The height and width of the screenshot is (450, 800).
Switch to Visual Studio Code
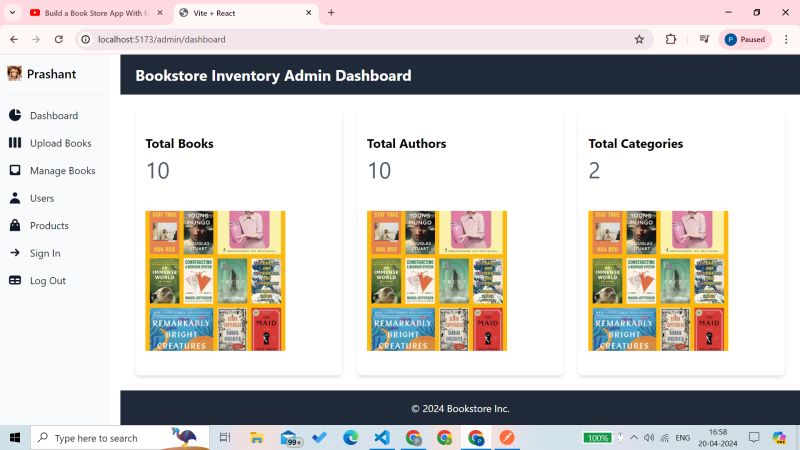point(382,438)
